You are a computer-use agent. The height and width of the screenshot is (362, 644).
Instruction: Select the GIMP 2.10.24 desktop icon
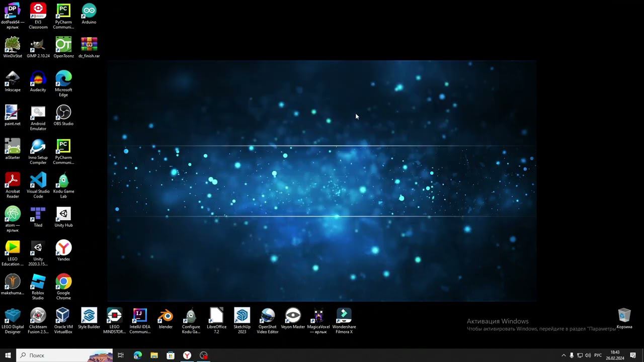pos(38,47)
